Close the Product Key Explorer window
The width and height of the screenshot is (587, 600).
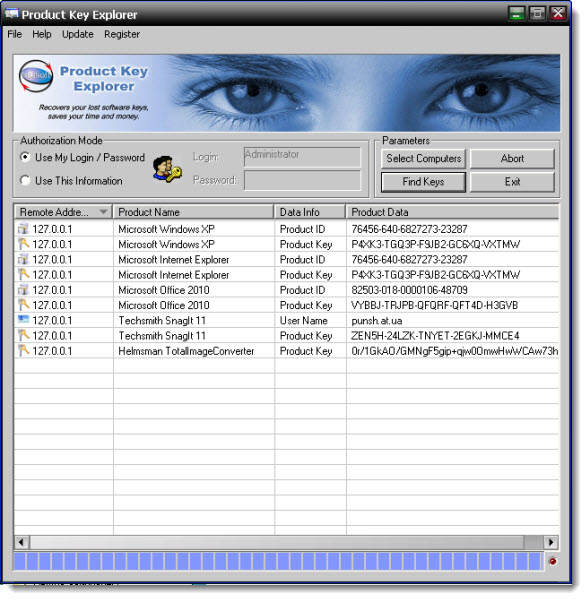click(x=558, y=14)
